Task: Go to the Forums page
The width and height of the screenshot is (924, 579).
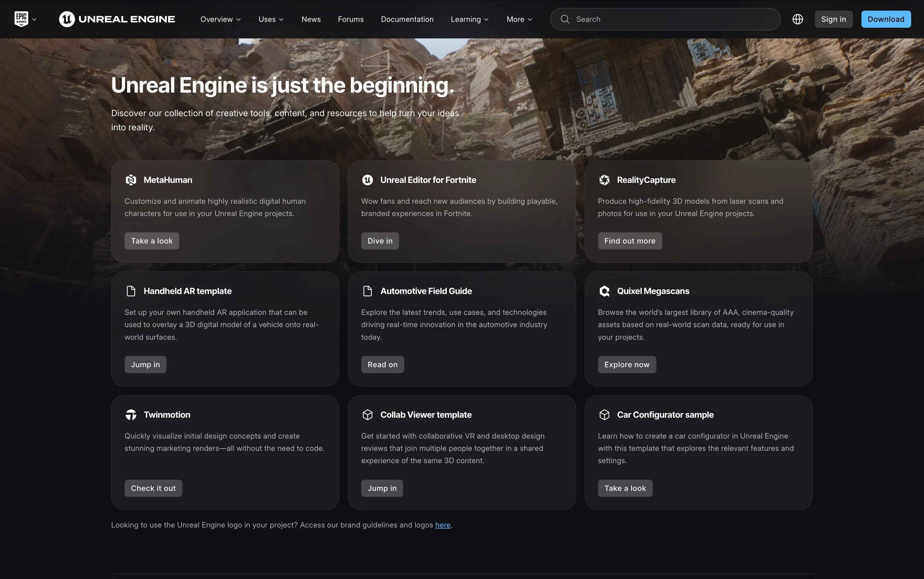Action: pos(351,19)
